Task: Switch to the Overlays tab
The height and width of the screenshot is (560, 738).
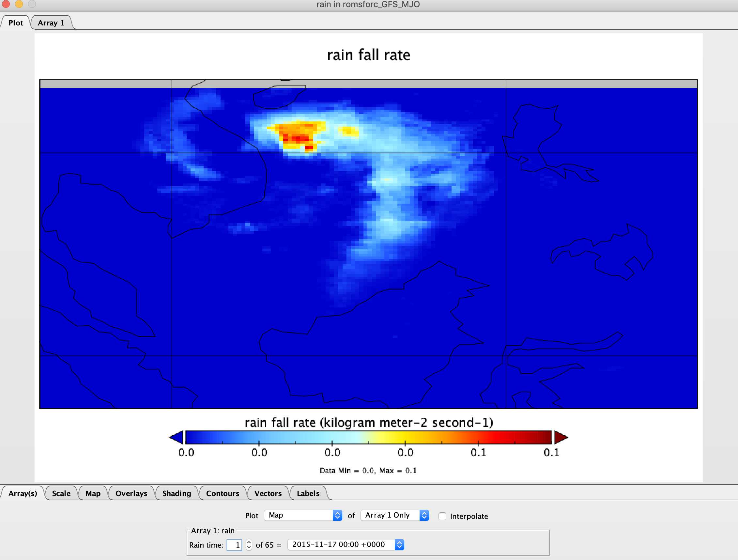Action: (131, 493)
